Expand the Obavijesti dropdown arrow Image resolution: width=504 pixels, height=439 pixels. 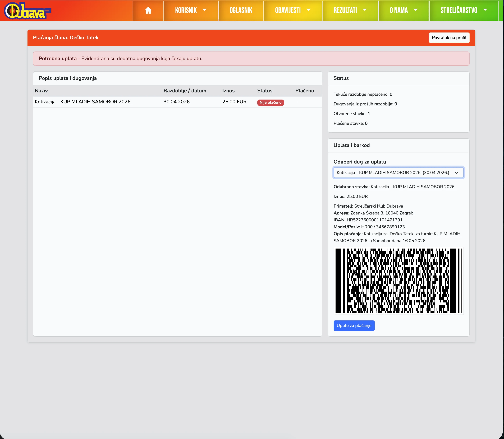pyautogui.click(x=309, y=10)
